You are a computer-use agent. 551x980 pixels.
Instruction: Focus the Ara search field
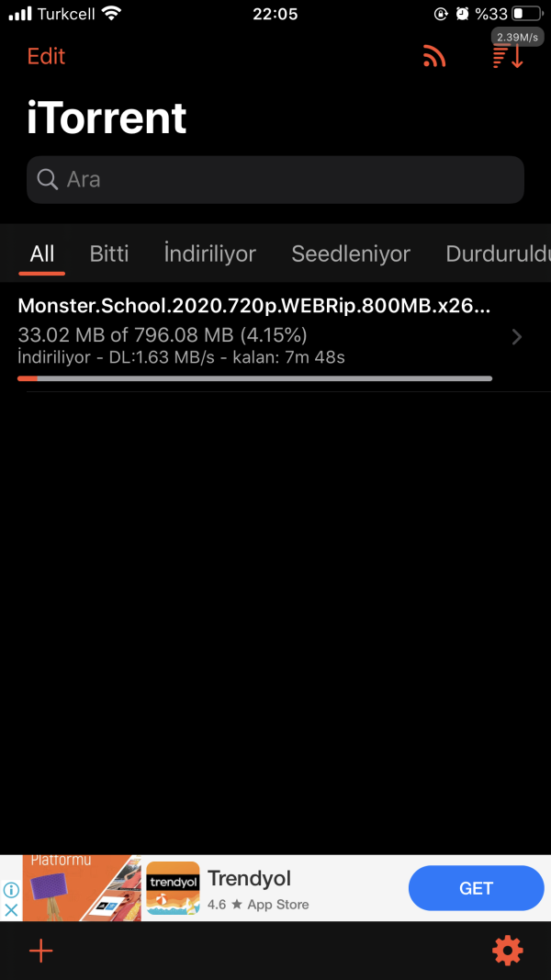[x=275, y=180]
